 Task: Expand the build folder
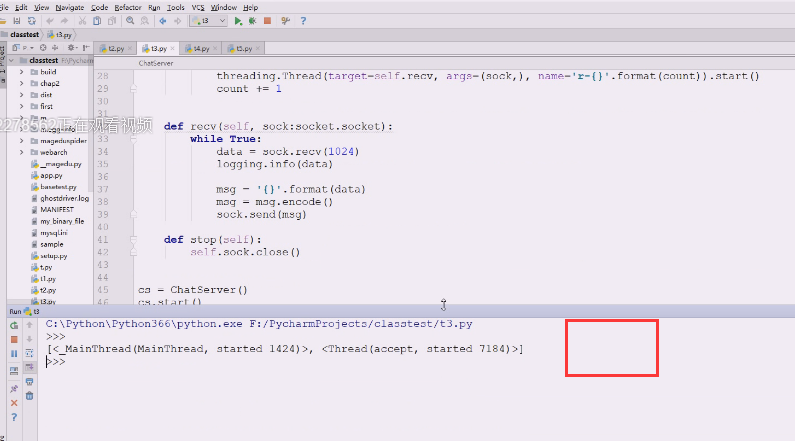click(21, 72)
